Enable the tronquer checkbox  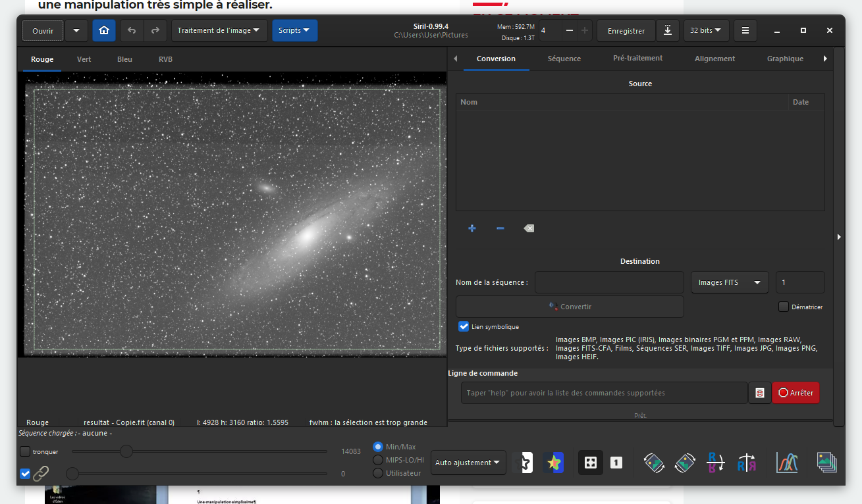click(25, 451)
